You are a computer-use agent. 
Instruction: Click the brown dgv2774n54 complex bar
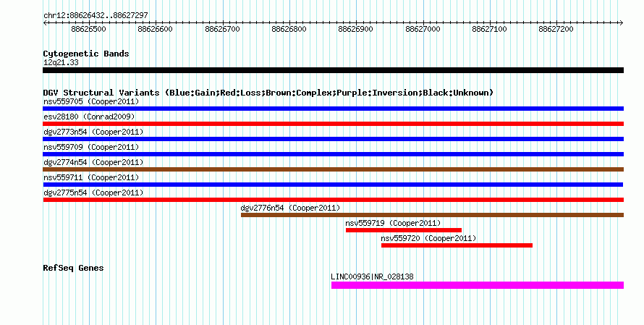pos(333,169)
